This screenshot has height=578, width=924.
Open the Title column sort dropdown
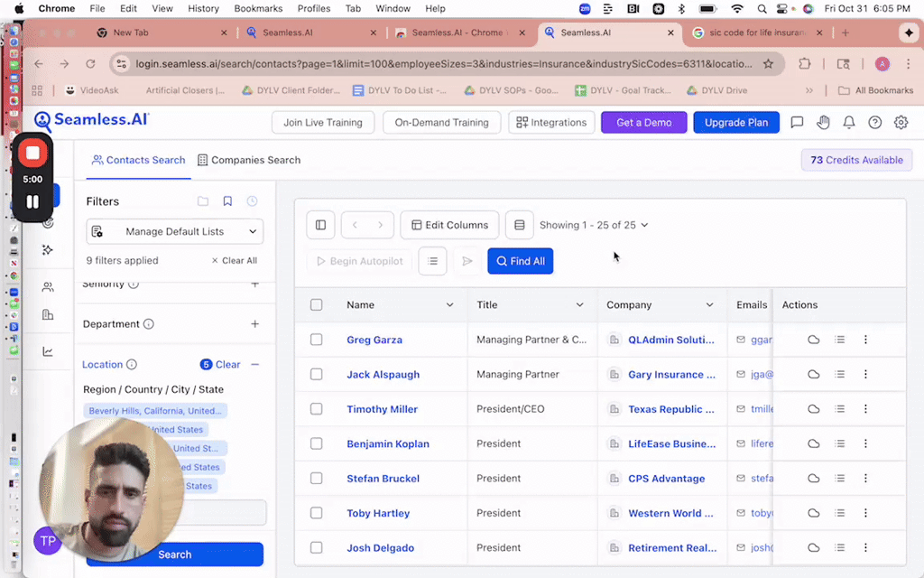[580, 305]
